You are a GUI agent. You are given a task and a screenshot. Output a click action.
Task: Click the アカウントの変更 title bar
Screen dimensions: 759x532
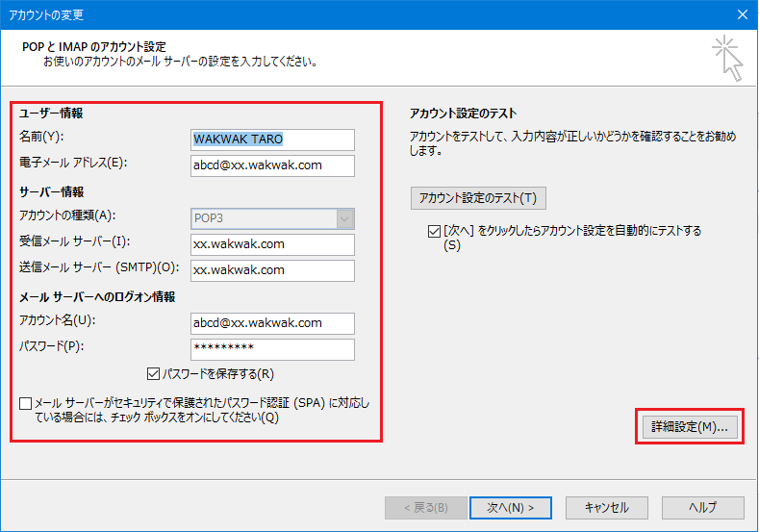coord(289,14)
